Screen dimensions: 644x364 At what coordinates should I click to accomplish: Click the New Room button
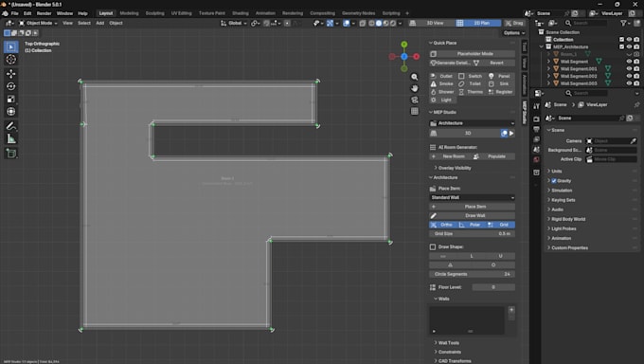(450, 156)
